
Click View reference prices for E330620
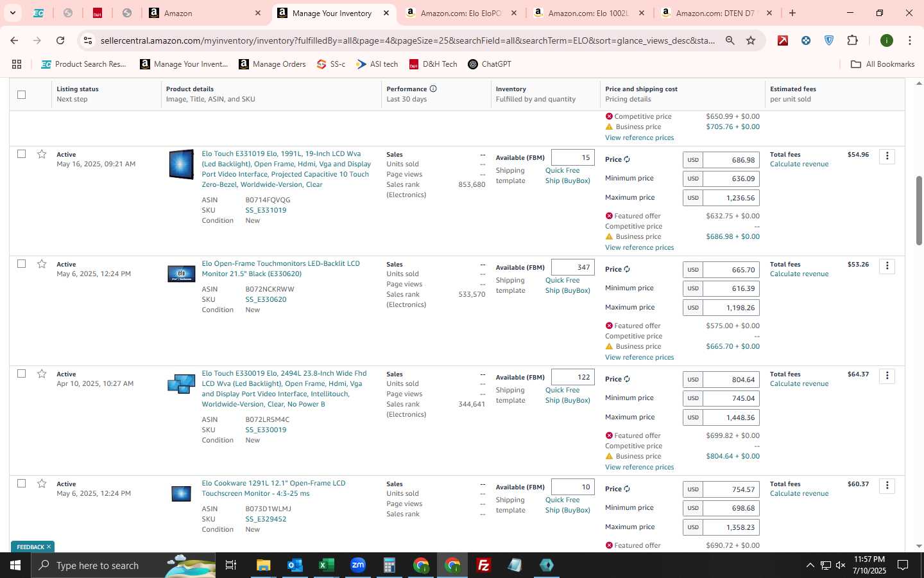pyautogui.click(x=639, y=357)
